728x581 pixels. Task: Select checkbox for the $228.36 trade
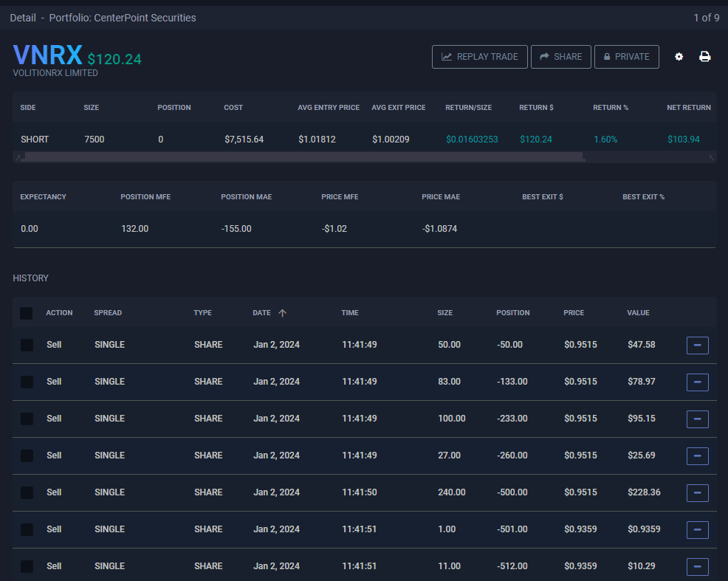coord(27,492)
